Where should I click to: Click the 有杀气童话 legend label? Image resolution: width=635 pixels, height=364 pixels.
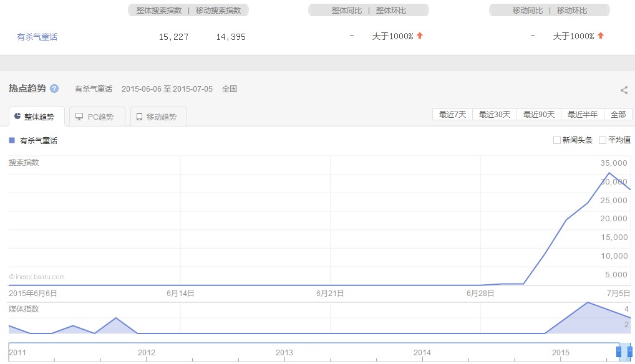(39, 140)
